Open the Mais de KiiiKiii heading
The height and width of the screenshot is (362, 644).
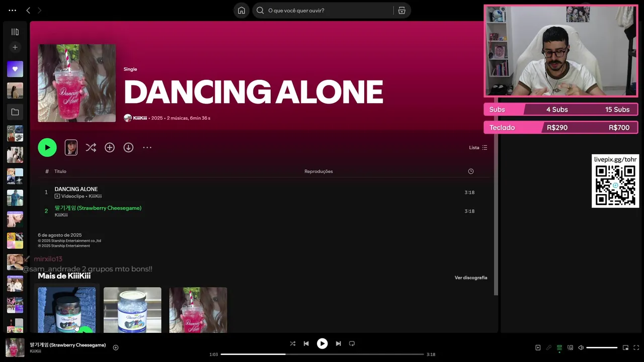point(64,276)
